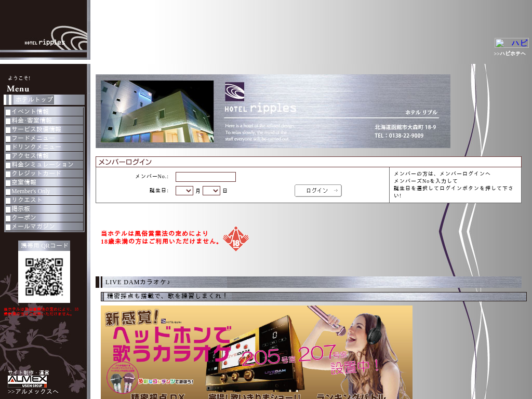532x399 pixels.
Task: Click the 誕生日: field label
Action: (159, 191)
